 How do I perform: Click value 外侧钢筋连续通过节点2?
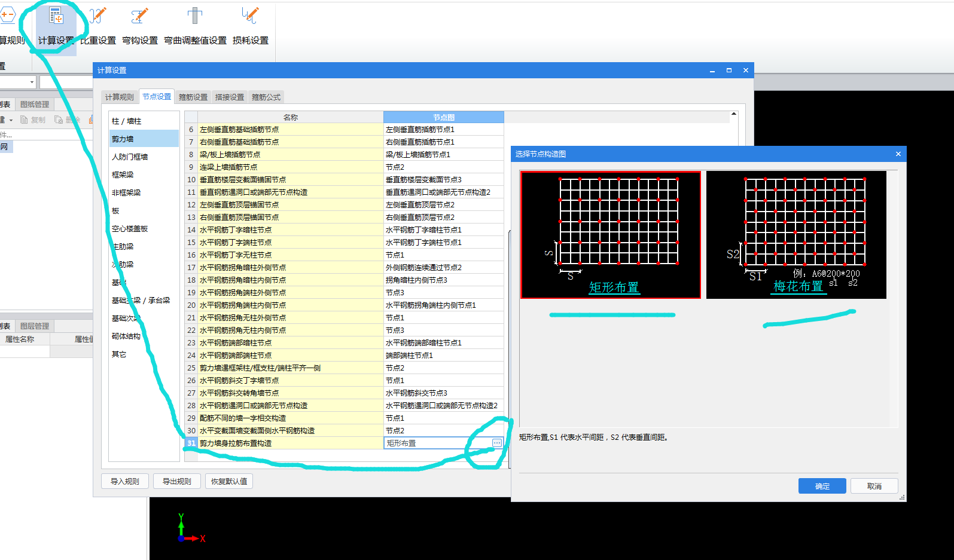pos(444,267)
